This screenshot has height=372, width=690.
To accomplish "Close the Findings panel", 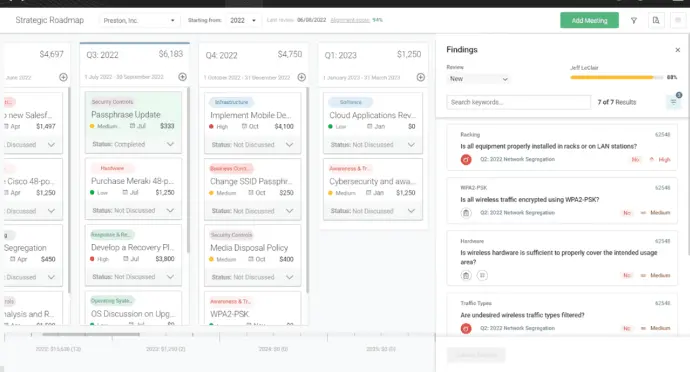I will 678,50.
